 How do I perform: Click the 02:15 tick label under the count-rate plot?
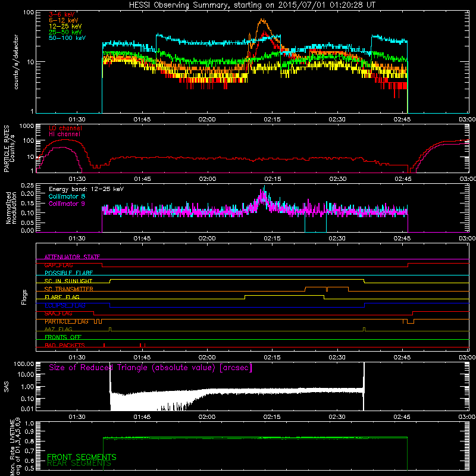click(x=272, y=120)
